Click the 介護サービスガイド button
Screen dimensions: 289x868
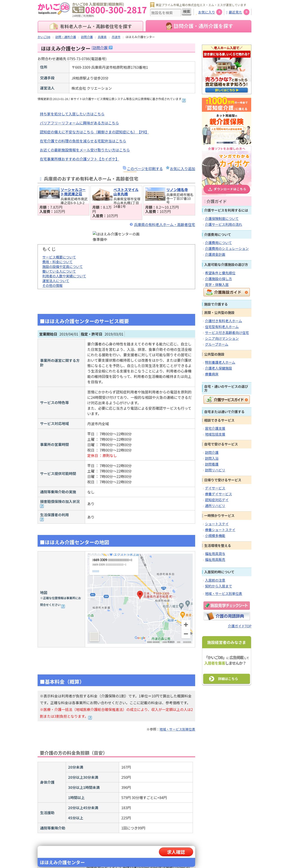tap(226, 400)
